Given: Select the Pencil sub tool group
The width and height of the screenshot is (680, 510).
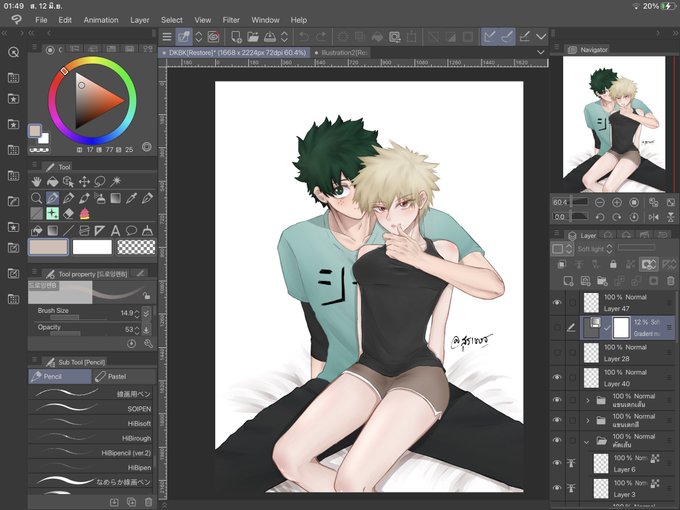Looking at the screenshot, I should click(60, 376).
